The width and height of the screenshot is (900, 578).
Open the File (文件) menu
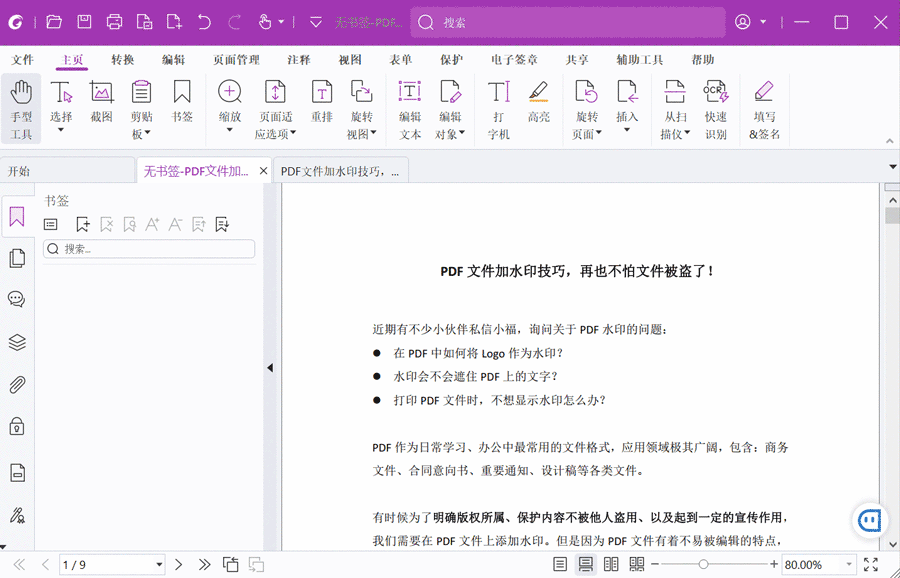23,60
